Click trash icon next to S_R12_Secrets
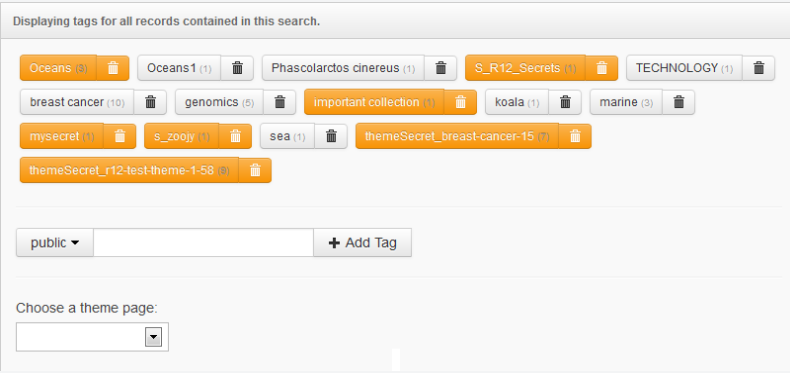The image size is (790, 373). (602, 68)
